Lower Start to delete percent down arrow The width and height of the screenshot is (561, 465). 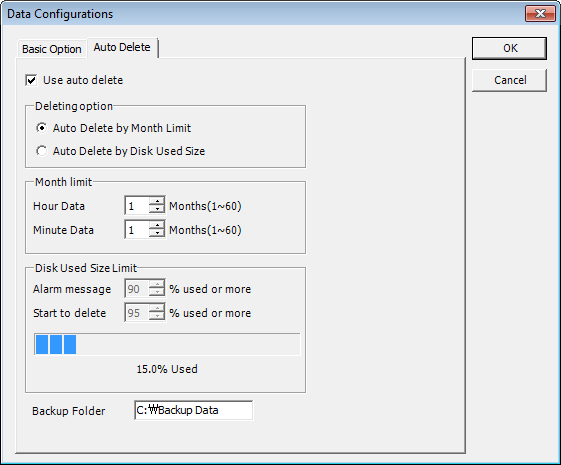[x=157, y=316]
